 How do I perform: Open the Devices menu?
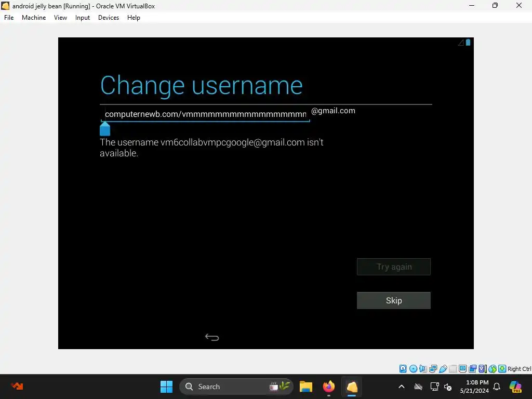[x=109, y=18]
